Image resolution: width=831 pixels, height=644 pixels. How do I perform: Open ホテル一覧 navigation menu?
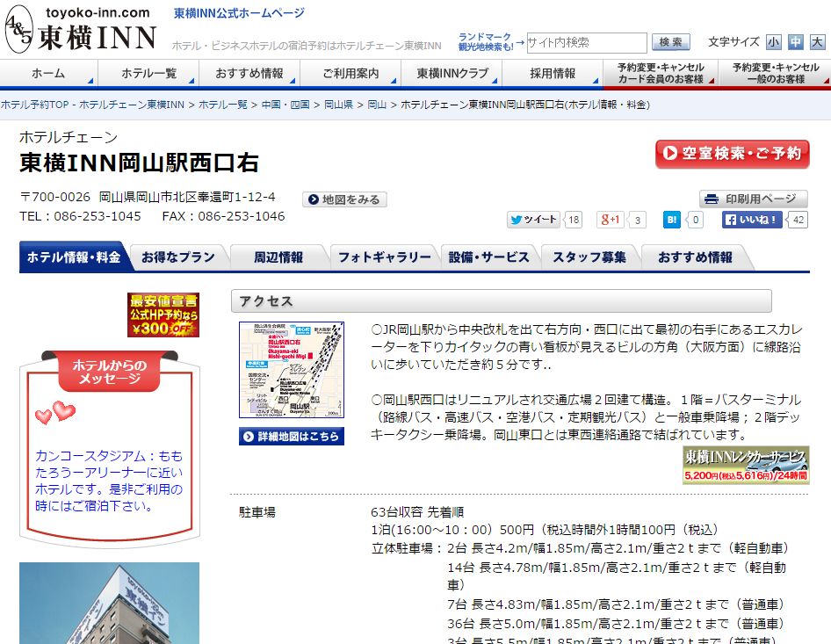[x=149, y=73]
